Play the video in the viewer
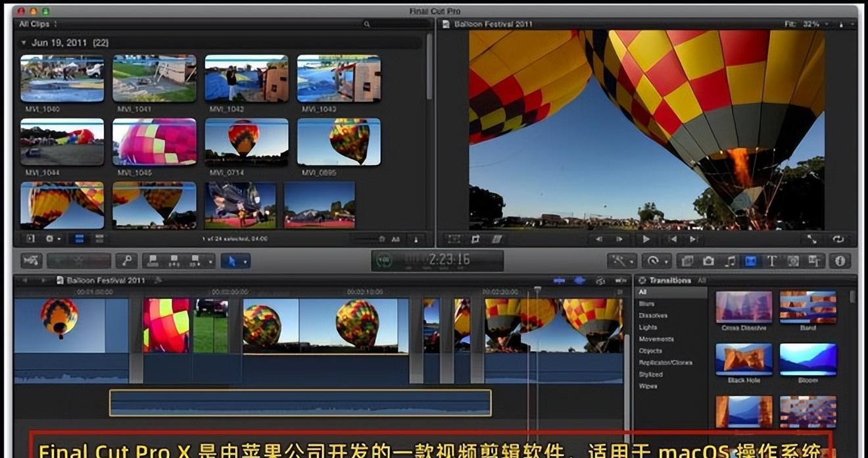Image resolution: width=868 pixels, height=458 pixels. coord(646,239)
